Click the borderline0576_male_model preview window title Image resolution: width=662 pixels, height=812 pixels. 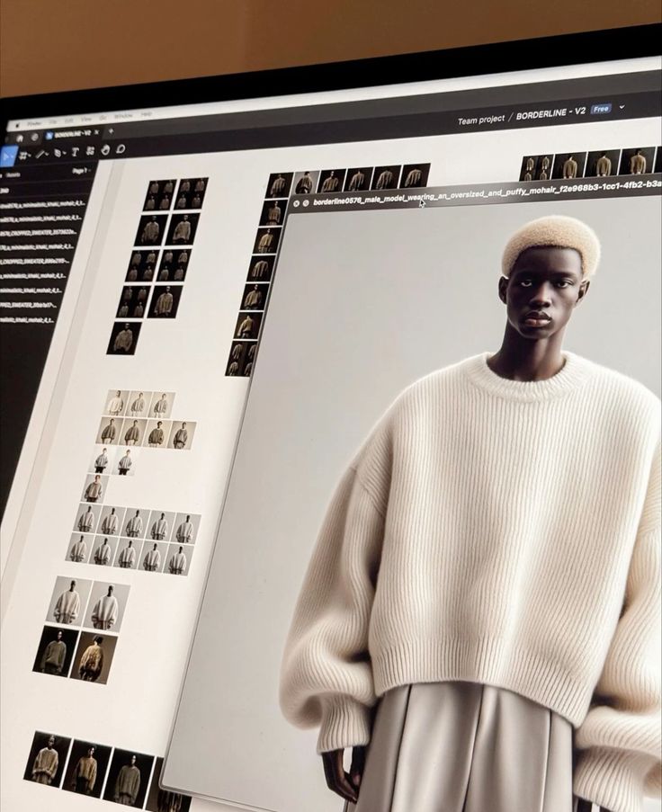click(487, 193)
